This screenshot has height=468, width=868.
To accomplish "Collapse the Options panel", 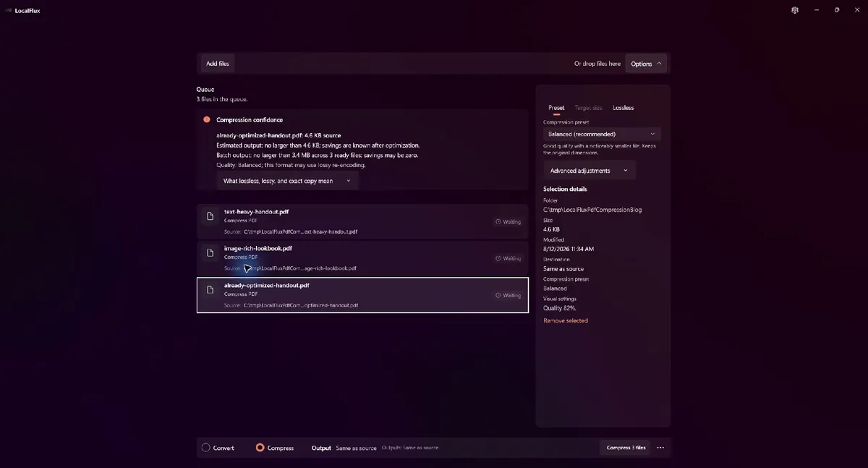I will 646,64.
